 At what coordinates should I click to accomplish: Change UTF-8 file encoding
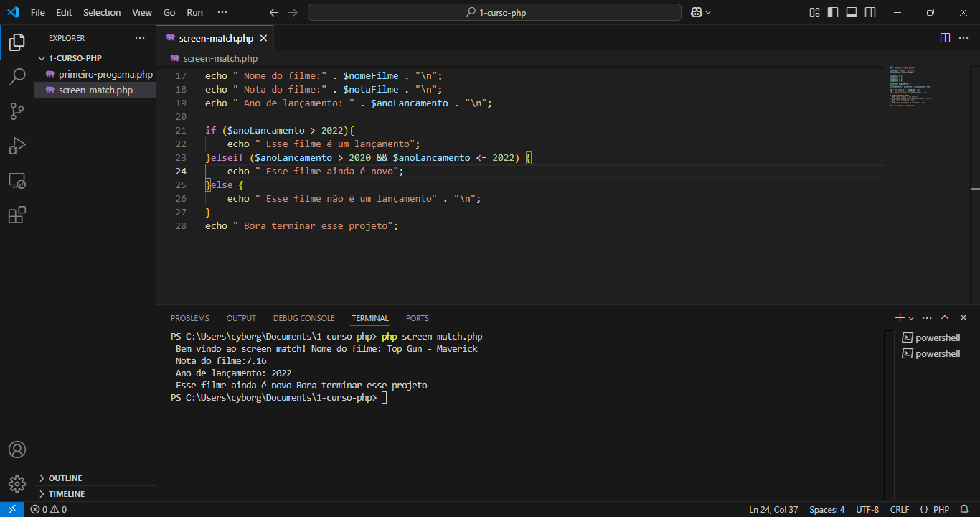867,509
